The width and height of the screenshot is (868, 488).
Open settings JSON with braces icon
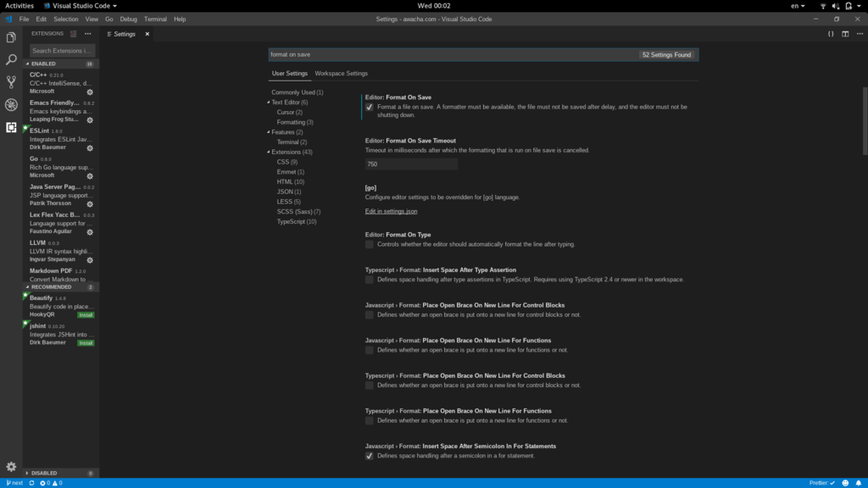click(x=831, y=34)
